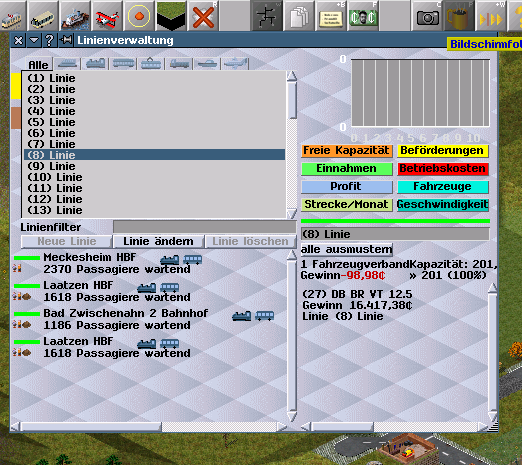Select the airplane filter tab
Viewport: 522px width, 465px height.
coord(235,63)
